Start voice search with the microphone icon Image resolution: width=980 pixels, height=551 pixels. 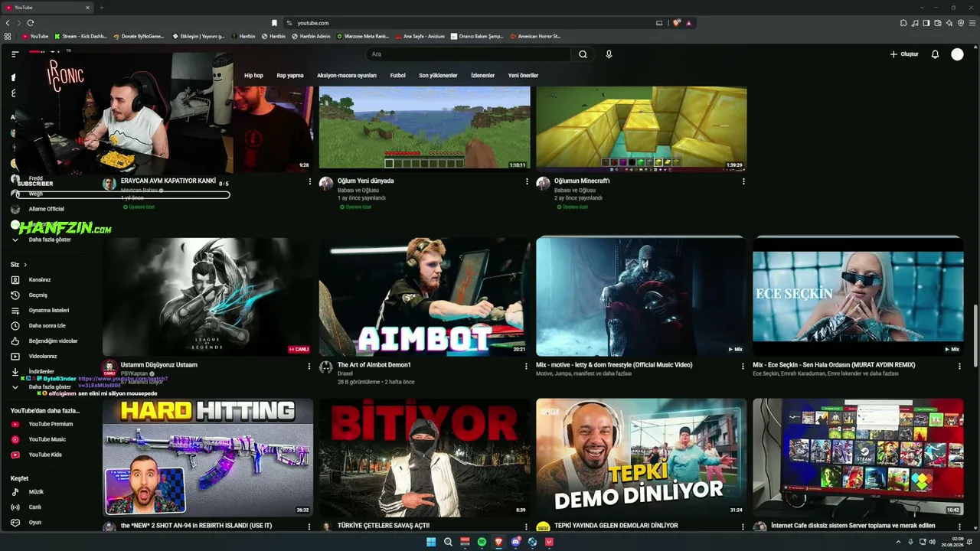[x=609, y=54]
